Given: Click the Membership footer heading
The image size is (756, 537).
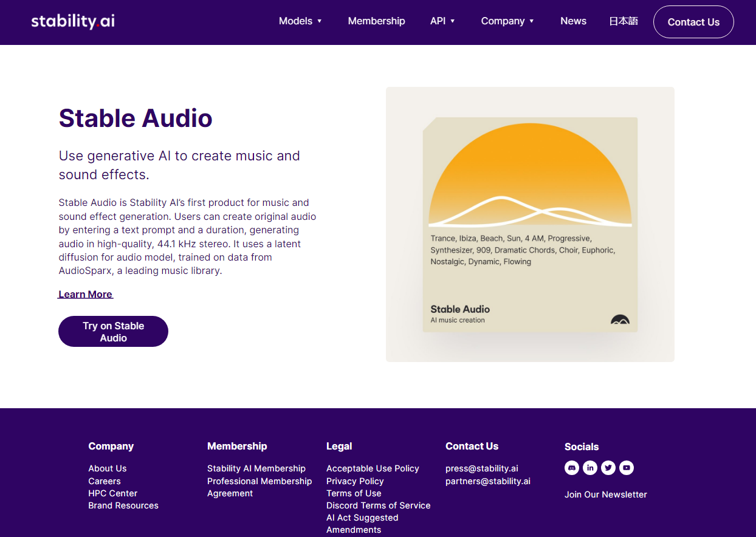Looking at the screenshot, I should point(237,446).
